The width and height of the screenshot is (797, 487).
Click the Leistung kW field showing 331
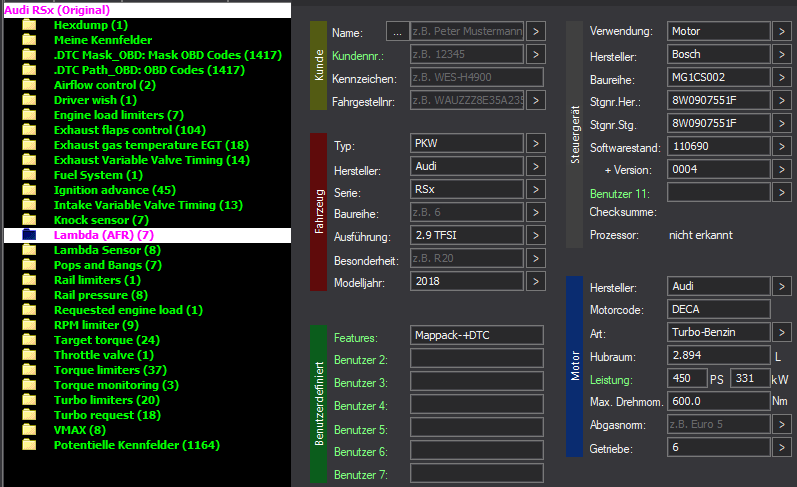750,378
